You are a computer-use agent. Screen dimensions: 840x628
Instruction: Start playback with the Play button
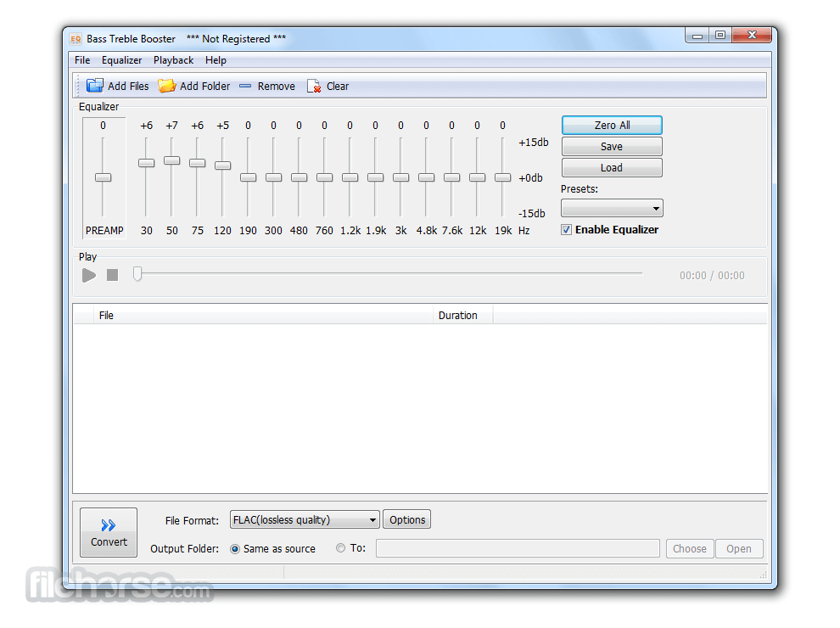click(89, 276)
